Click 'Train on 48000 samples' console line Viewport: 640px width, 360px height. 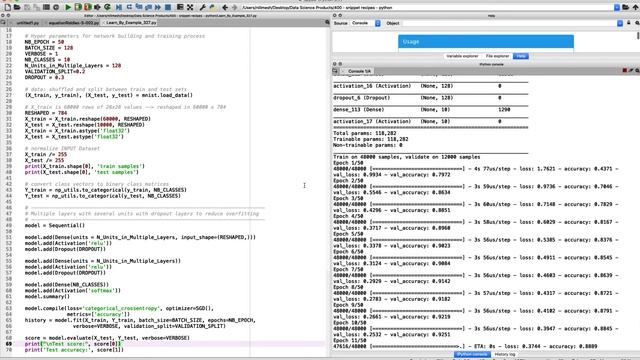(x=407, y=157)
